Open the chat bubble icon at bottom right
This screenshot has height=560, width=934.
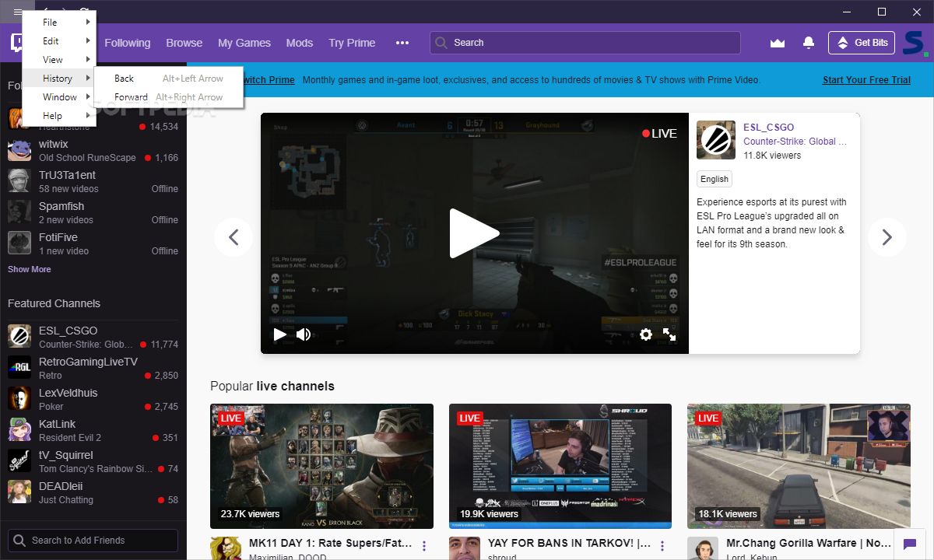pyautogui.click(x=909, y=544)
